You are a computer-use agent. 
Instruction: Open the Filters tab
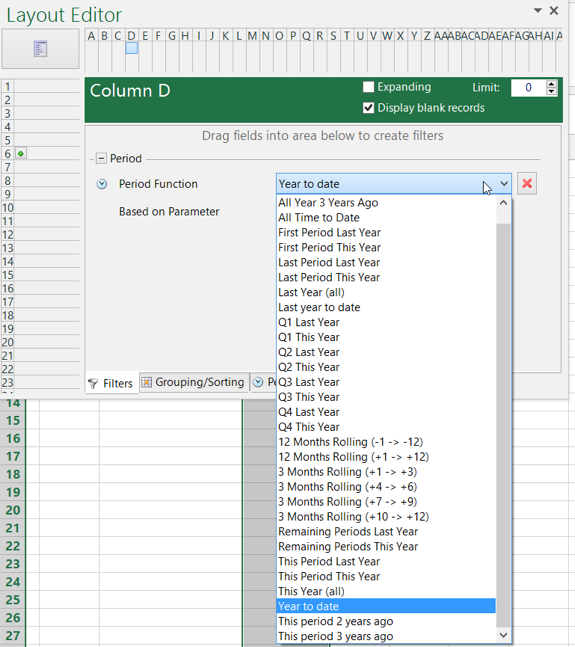coord(111,383)
